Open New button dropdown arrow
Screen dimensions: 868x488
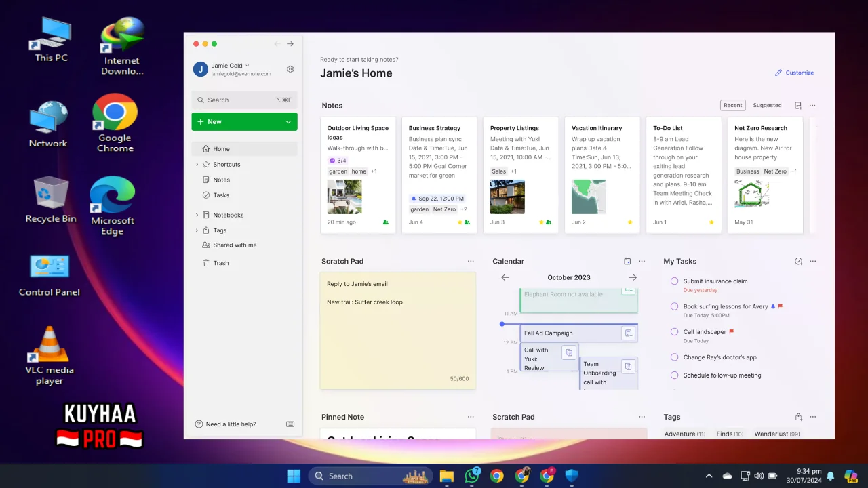288,122
